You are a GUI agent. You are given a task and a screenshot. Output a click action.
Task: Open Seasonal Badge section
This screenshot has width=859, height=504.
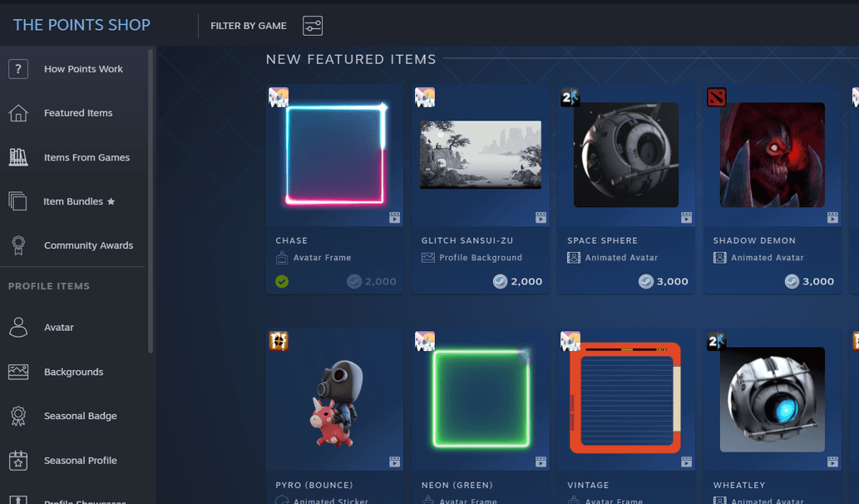coord(80,416)
